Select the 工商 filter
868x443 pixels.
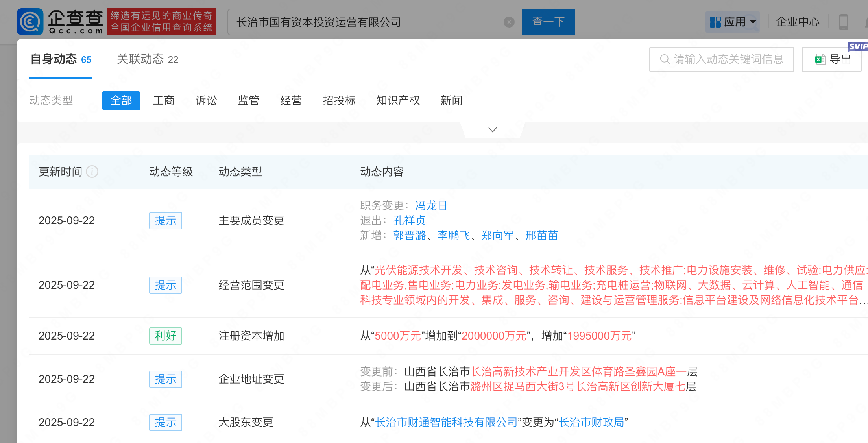coord(164,101)
